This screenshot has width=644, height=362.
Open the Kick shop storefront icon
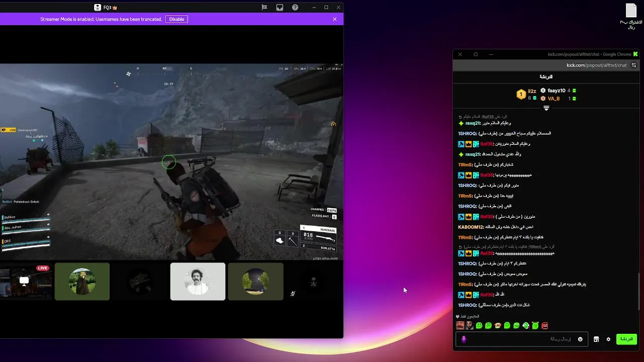tap(596, 339)
